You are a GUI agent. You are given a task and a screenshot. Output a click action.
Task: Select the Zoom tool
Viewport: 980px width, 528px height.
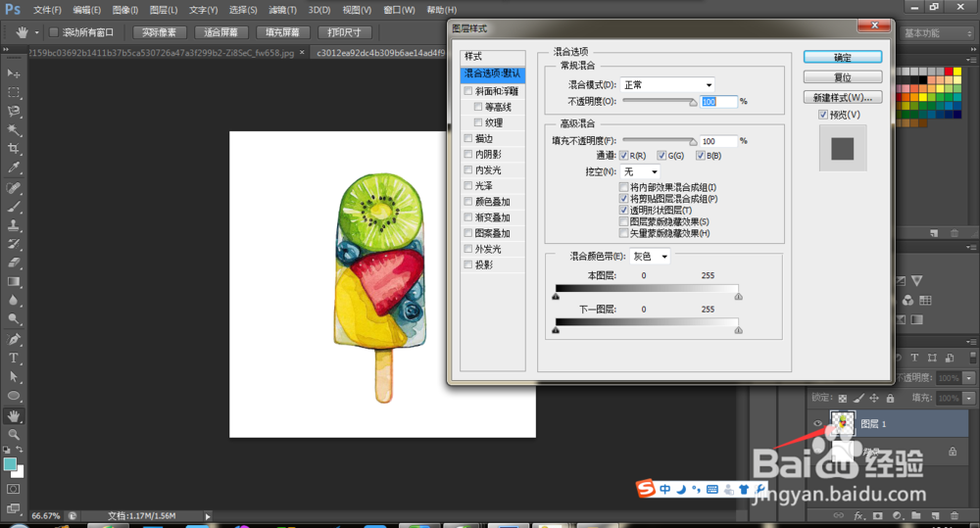(13, 434)
